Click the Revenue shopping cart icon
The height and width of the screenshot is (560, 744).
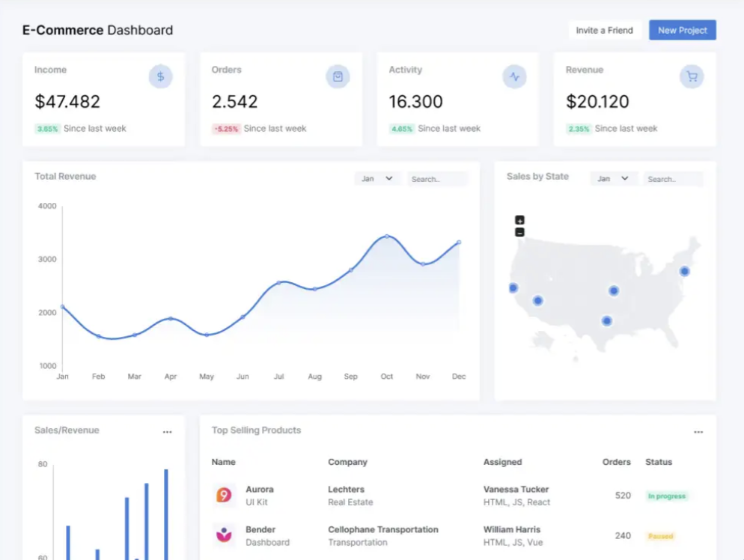692,76
